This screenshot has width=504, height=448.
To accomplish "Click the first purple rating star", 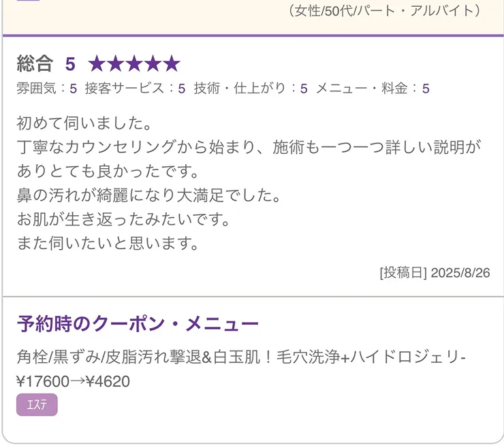I will tap(97, 64).
